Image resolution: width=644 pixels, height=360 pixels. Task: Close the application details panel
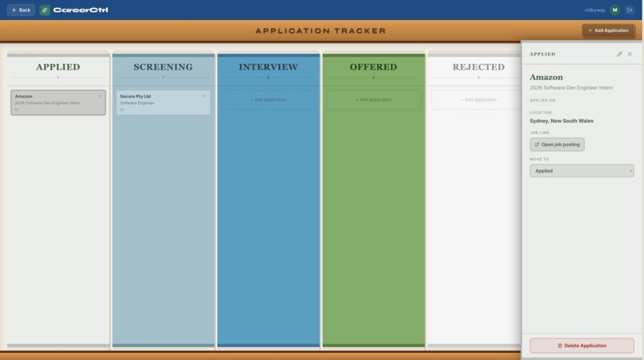pyautogui.click(x=630, y=54)
